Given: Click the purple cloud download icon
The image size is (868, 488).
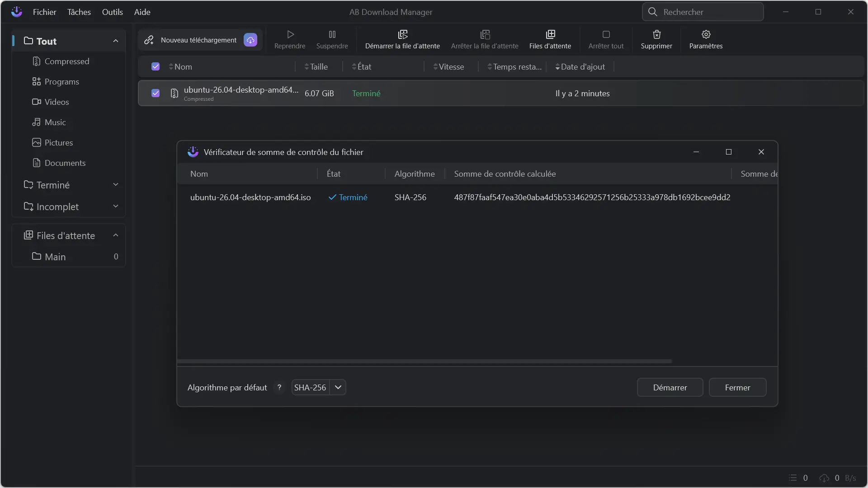Looking at the screenshot, I should click(250, 40).
